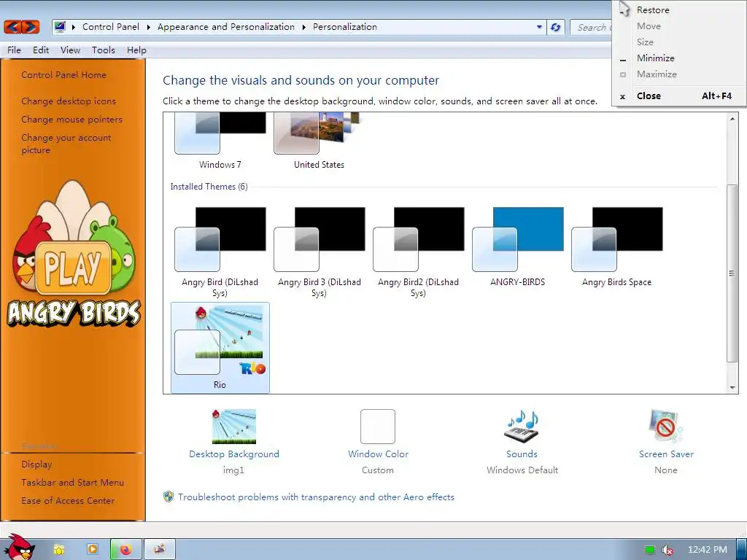Click the themes list scroll-down arrow
This screenshot has width=747, height=560.
pyautogui.click(x=732, y=388)
